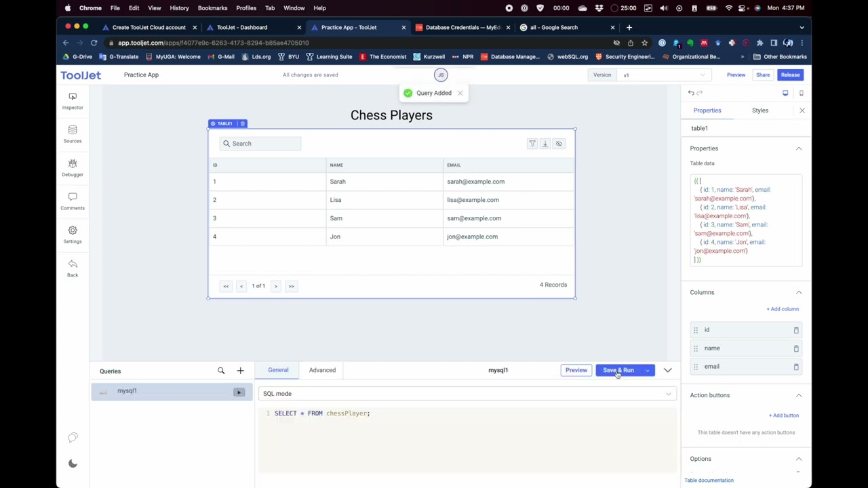Open the Save & Run dropdown arrow
868x488 pixels.
(x=648, y=371)
